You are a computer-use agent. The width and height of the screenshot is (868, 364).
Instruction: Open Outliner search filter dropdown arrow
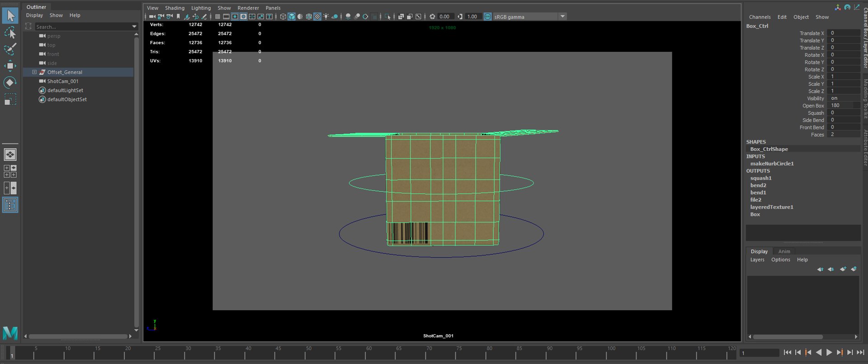134,27
